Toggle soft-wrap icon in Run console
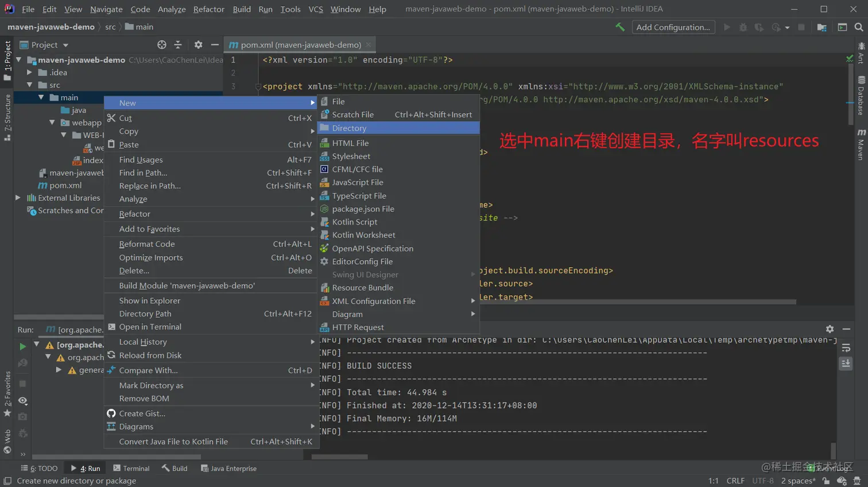The height and width of the screenshot is (487, 868). pos(846,348)
